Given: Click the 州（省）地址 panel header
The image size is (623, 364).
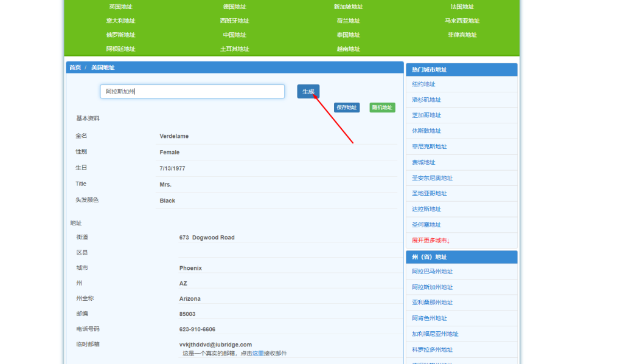Looking at the screenshot, I should click(x=462, y=257).
